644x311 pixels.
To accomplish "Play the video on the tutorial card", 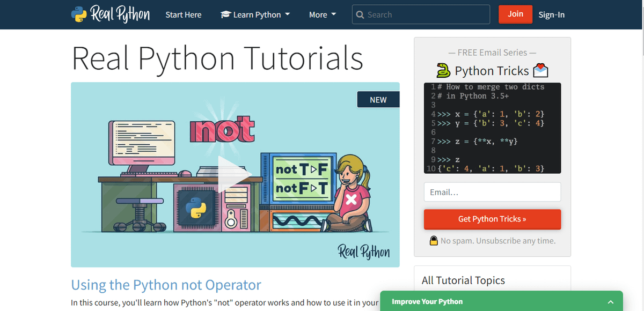I will (235, 175).
